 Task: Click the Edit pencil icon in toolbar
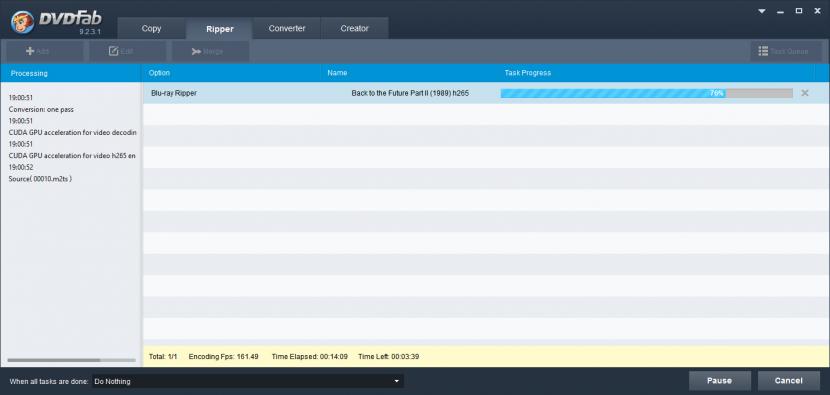[113, 51]
